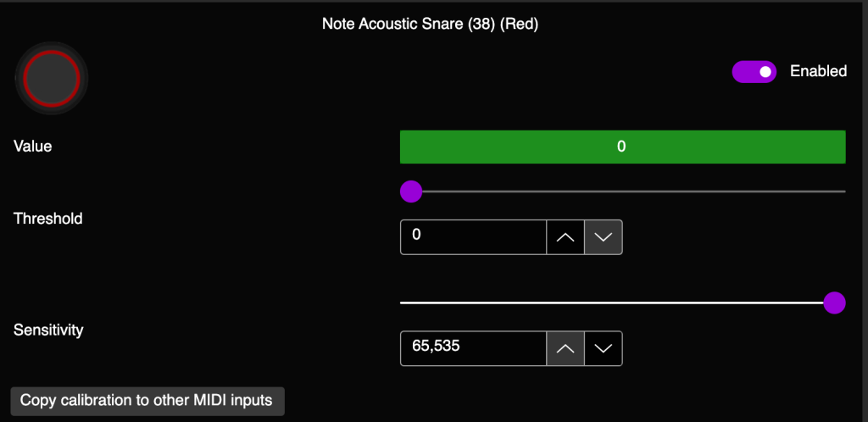Focus the Sensitivity input showing 65,535
The width and height of the screenshot is (868, 422).
(x=473, y=348)
